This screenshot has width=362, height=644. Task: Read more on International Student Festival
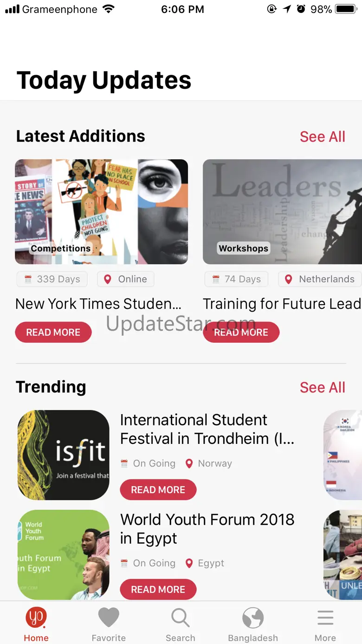point(158,490)
